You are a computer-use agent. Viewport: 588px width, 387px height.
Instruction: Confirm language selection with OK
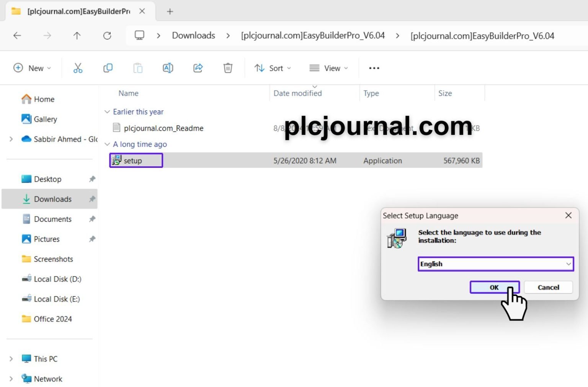click(494, 287)
